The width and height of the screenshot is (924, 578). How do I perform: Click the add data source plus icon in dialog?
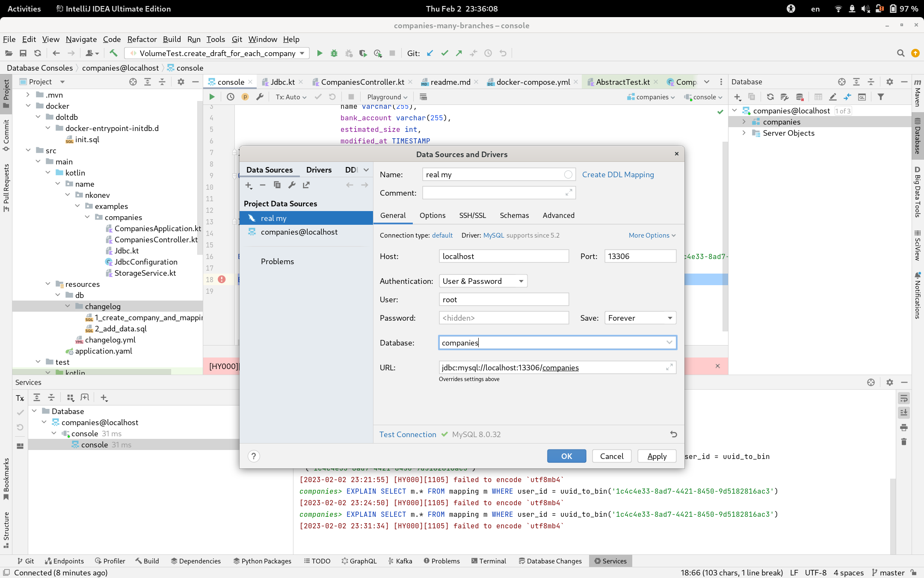(249, 185)
